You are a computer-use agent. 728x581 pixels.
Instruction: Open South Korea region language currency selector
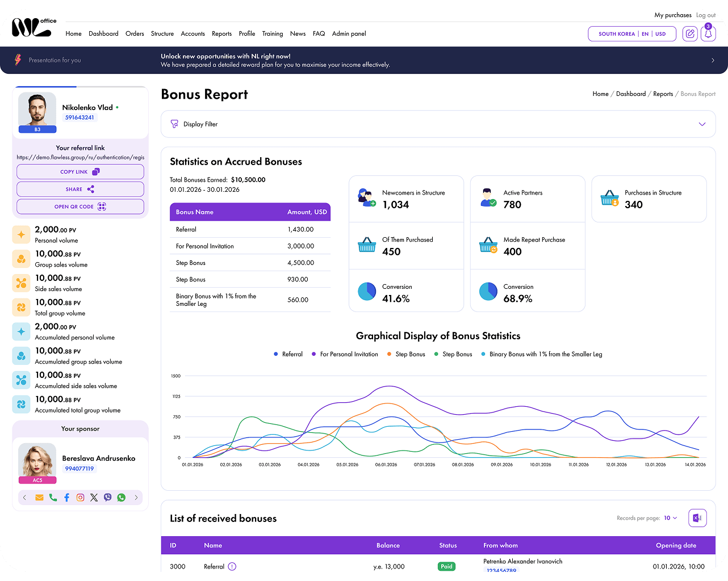point(632,34)
